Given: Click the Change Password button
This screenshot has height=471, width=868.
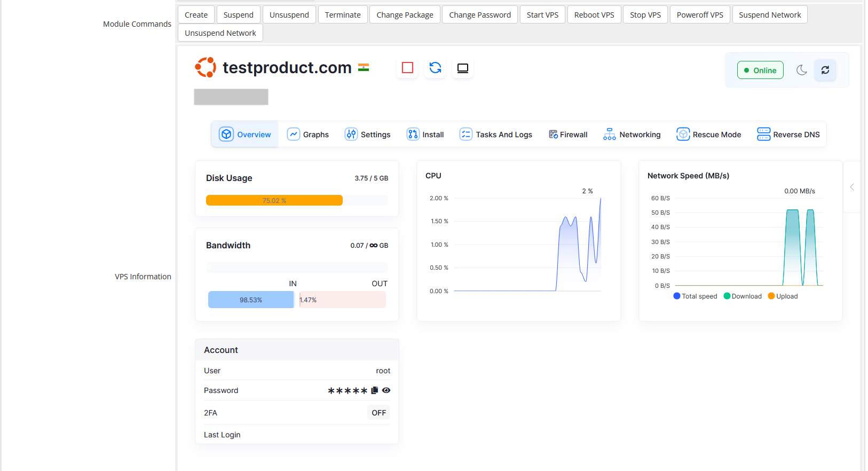Looking at the screenshot, I should [479, 15].
